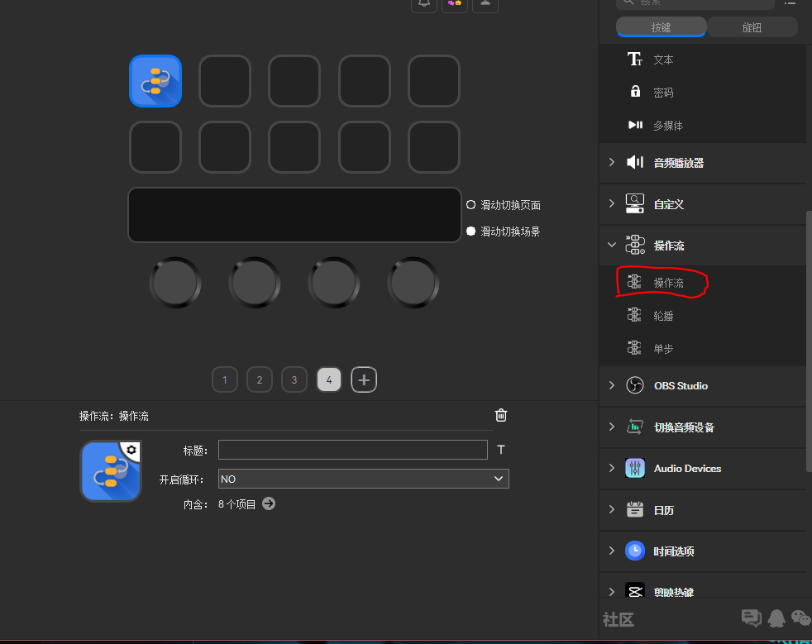Screen dimensions: 812x644
Task: Expand the OBS Studio category
Action: 612,385
